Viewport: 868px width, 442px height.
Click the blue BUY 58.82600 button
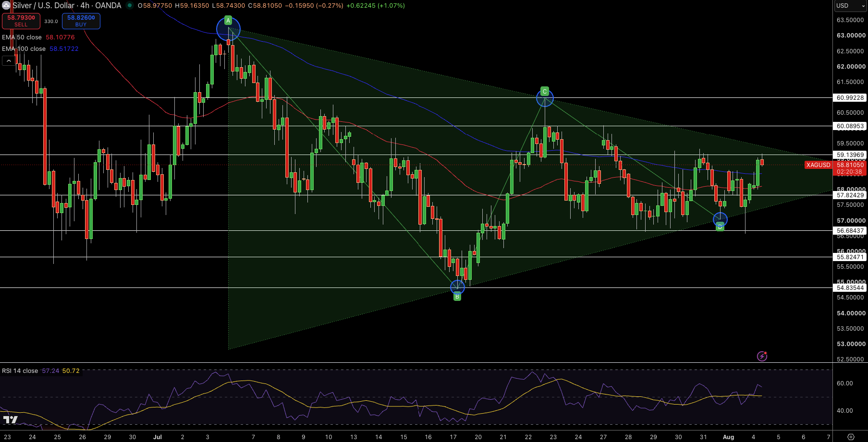tap(81, 21)
